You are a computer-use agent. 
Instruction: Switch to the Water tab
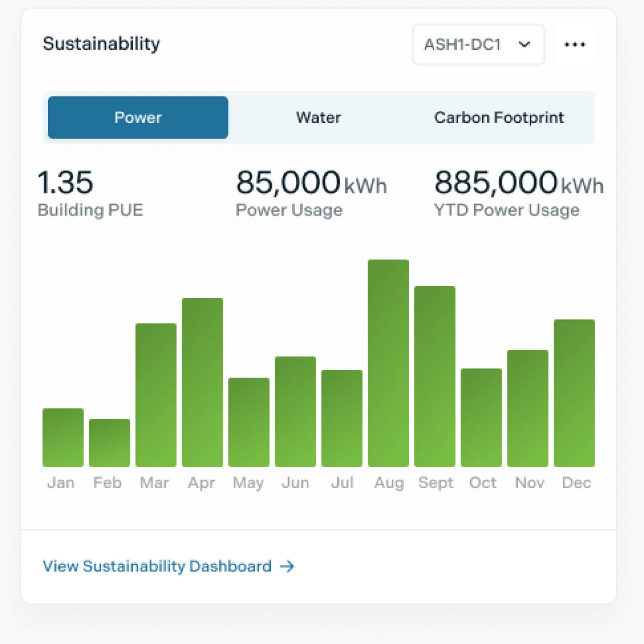(318, 118)
